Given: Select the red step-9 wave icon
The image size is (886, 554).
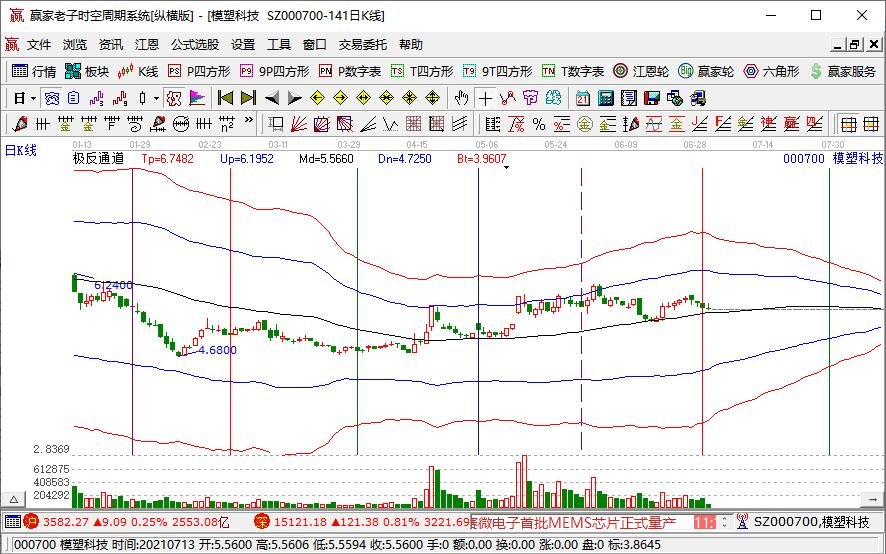Looking at the screenshot, I should pos(119,98).
